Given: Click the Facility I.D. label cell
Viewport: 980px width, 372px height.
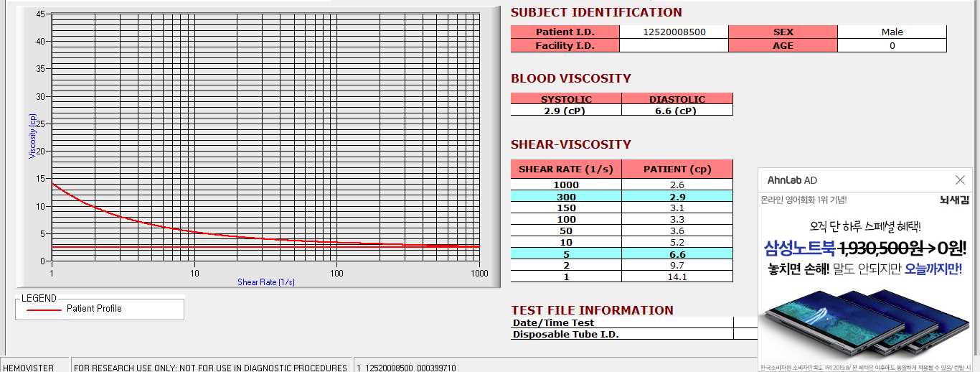Looking at the screenshot, I should point(565,45).
